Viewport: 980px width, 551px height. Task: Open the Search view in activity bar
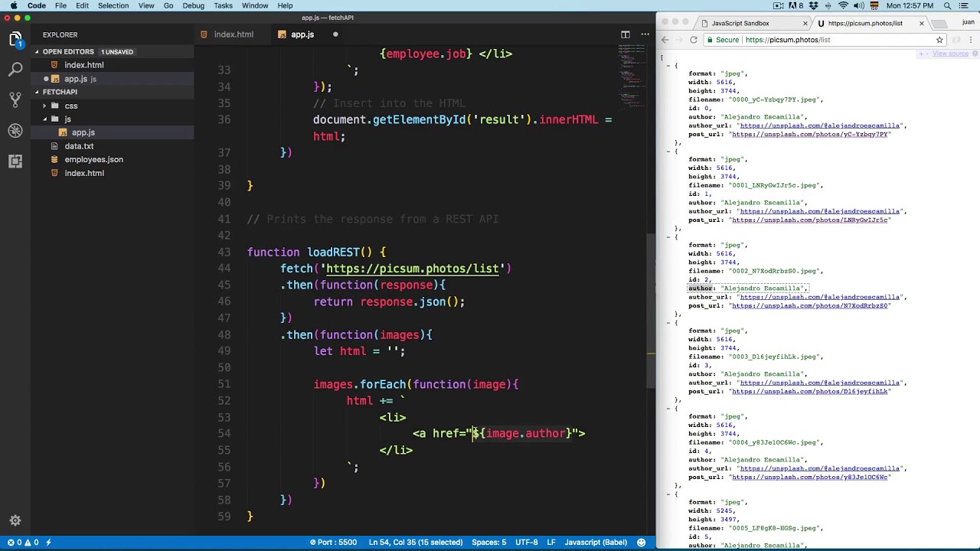click(x=15, y=70)
